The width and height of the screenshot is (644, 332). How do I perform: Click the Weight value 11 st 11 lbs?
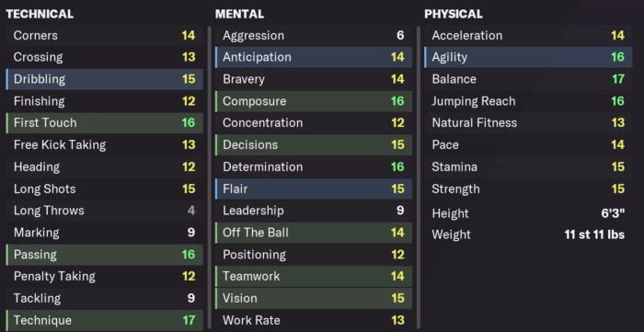click(594, 235)
